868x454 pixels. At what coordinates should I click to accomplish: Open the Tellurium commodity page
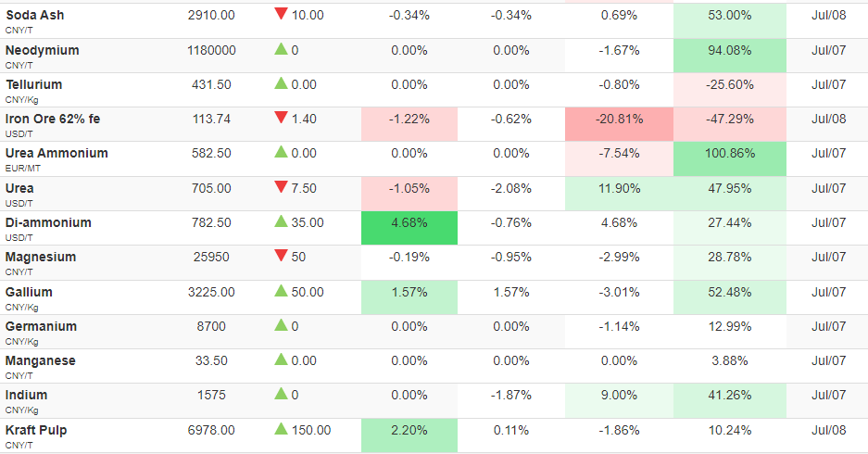(33, 84)
